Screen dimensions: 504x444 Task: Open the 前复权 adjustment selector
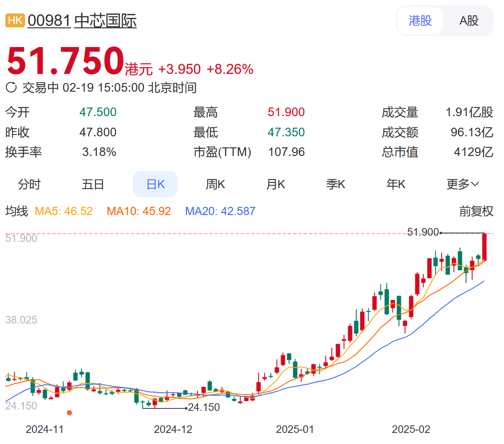click(x=476, y=211)
